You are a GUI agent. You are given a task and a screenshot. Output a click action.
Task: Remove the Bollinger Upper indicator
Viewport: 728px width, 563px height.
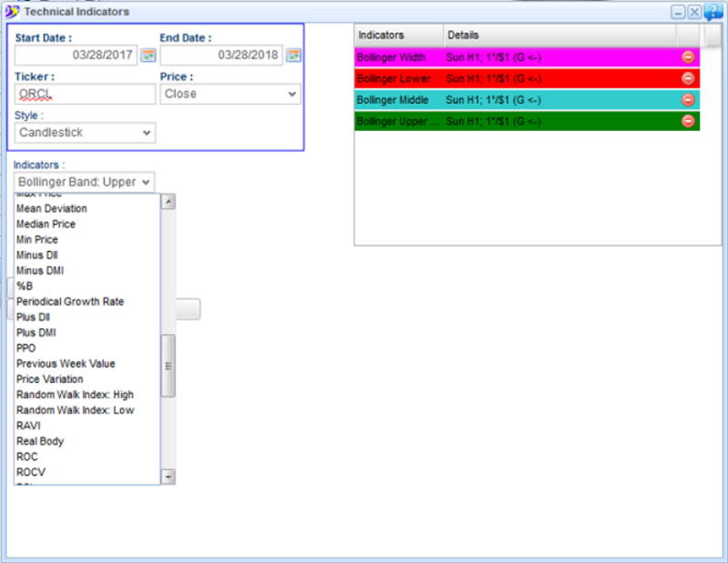(x=688, y=121)
